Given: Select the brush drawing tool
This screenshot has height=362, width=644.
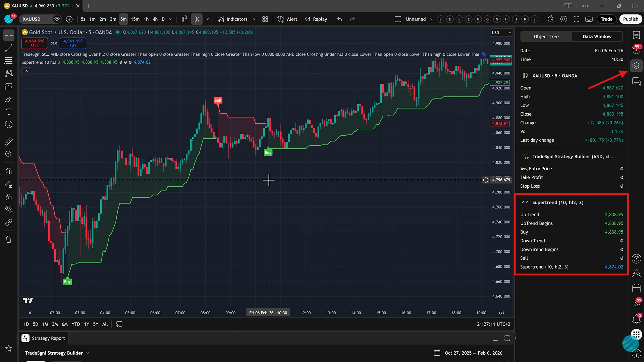Looking at the screenshot, I should 8,99.
